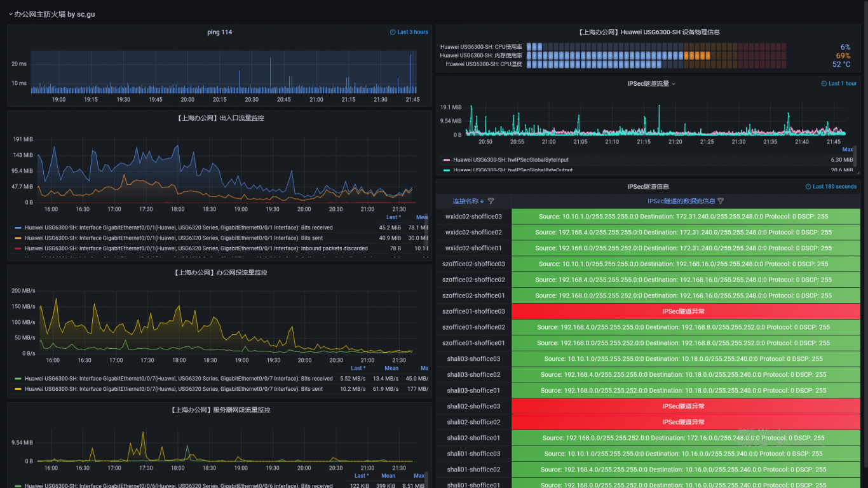Screen dimensions: 868x488
Task: Open the ping 114 panel title menu
Action: (219, 32)
